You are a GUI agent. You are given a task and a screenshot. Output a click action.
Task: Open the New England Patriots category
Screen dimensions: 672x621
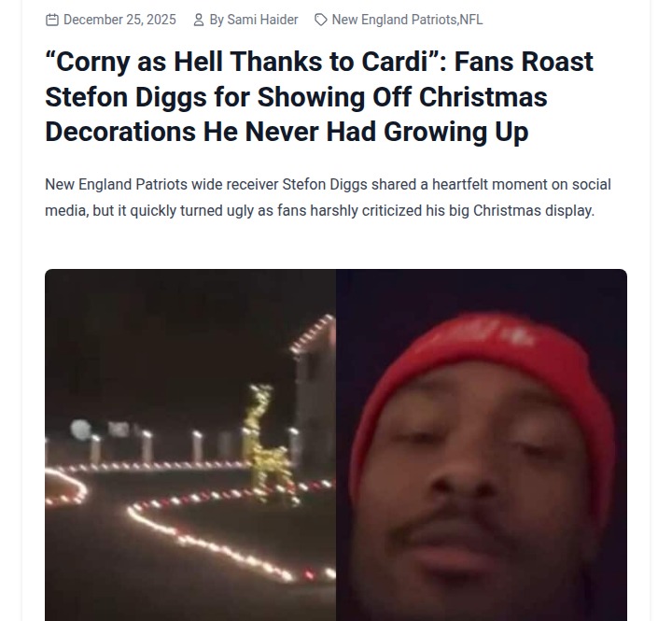394,20
